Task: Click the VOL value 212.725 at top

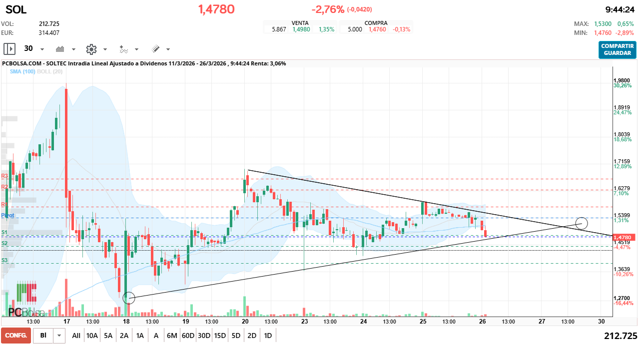Action: [49, 24]
